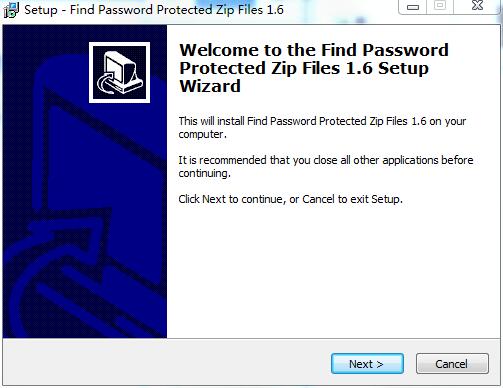
Task: Click the Next > button
Action: [x=367, y=364]
